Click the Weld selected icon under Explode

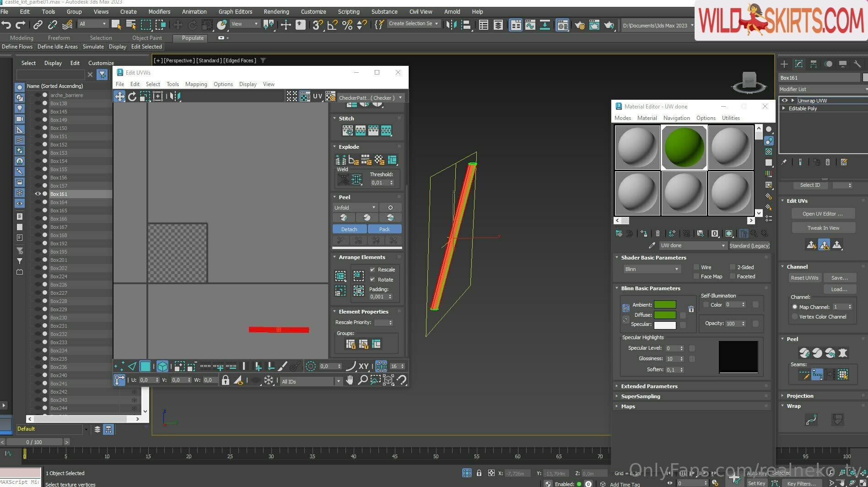[357, 179]
